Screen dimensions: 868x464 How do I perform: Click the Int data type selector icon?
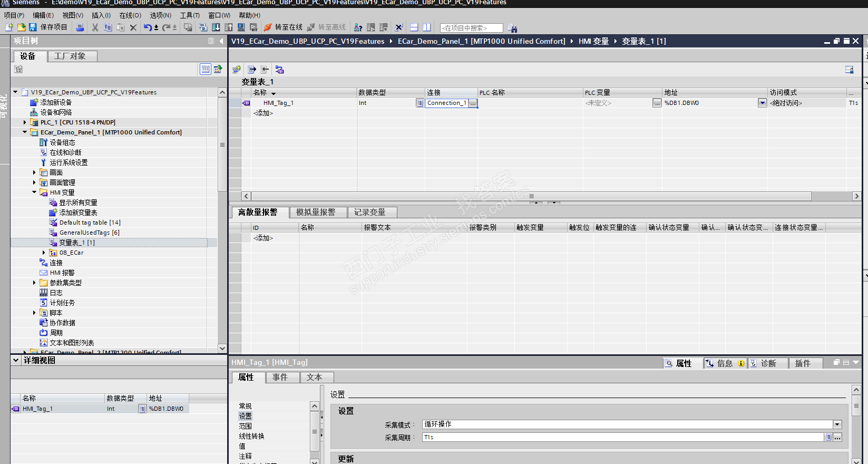pos(420,103)
